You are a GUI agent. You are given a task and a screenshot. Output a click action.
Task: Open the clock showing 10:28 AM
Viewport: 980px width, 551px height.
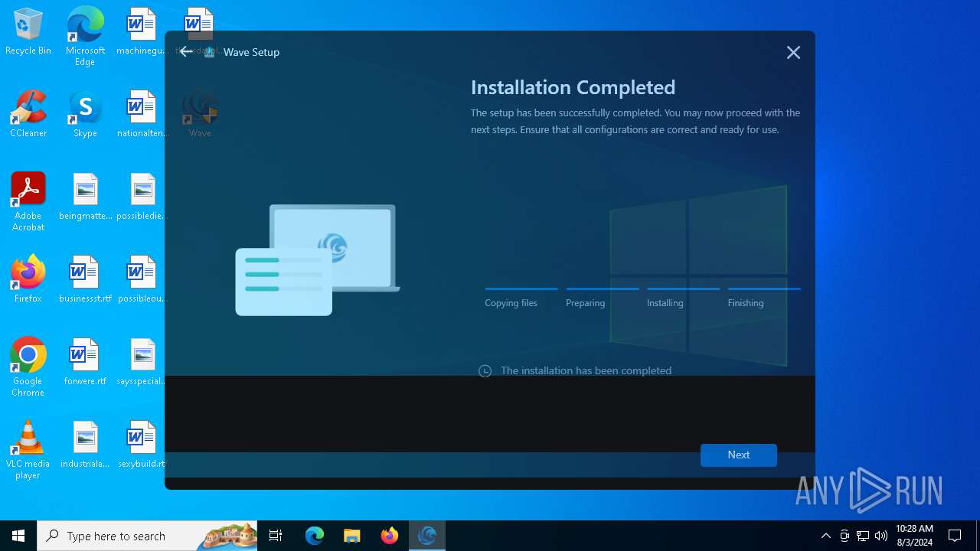tap(914, 536)
